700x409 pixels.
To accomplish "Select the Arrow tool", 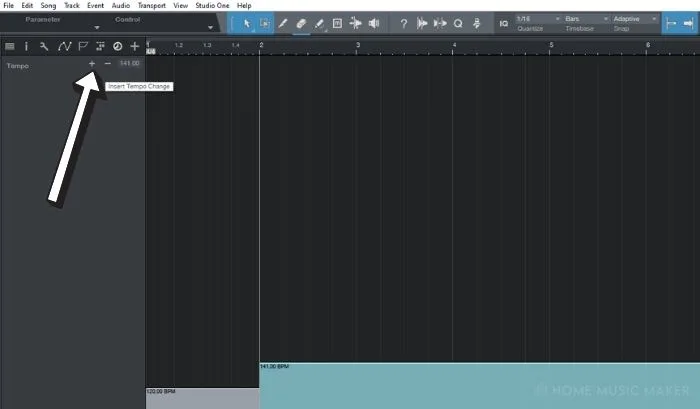I will [246, 23].
